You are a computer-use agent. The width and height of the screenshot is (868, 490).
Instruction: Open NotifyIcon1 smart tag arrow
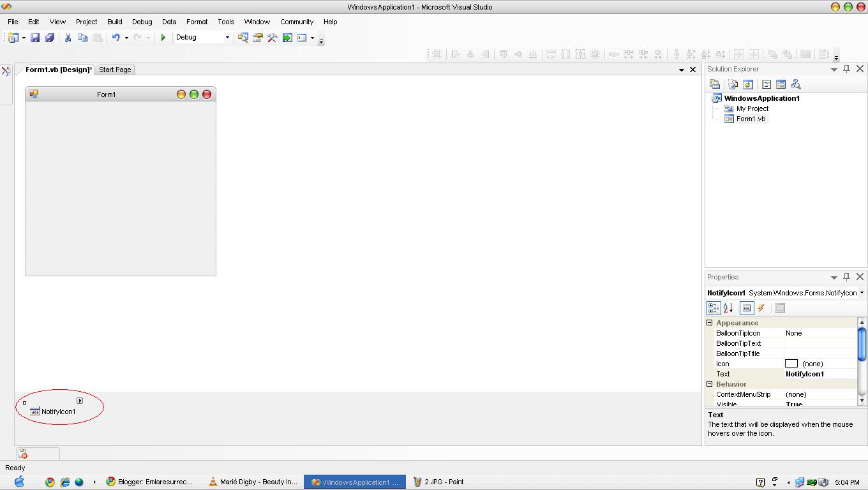pos(80,401)
